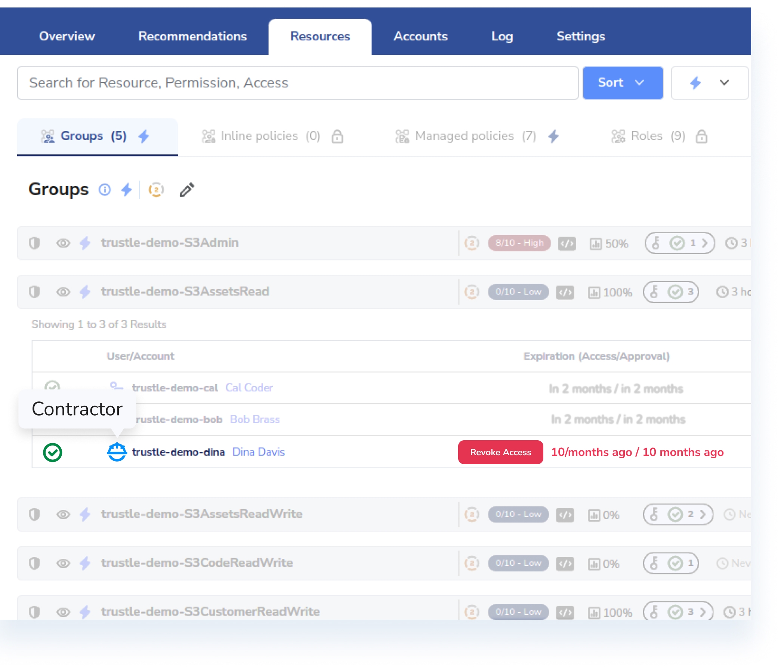Screen dimensions: 784x672
Task: Toggle visibility eye on trustle-demo-S3CodeReadWrite row
Action: [x=63, y=563]
